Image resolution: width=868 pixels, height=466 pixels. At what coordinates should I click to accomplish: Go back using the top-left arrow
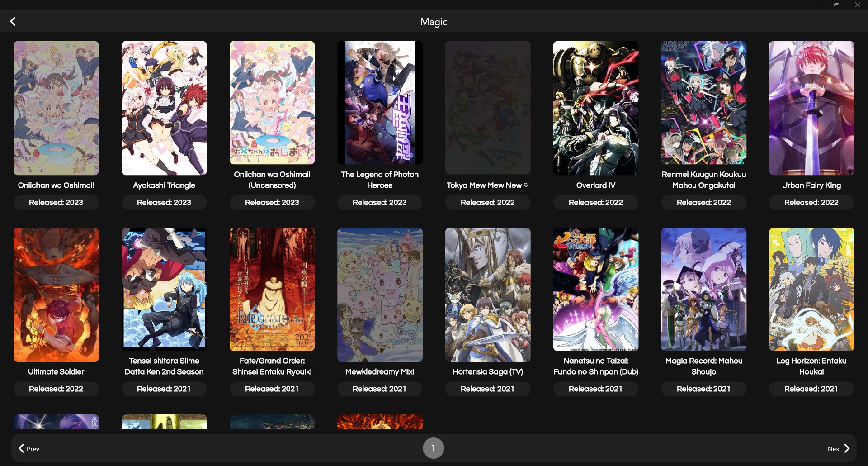pyautogui.click(x=13, y=21)
